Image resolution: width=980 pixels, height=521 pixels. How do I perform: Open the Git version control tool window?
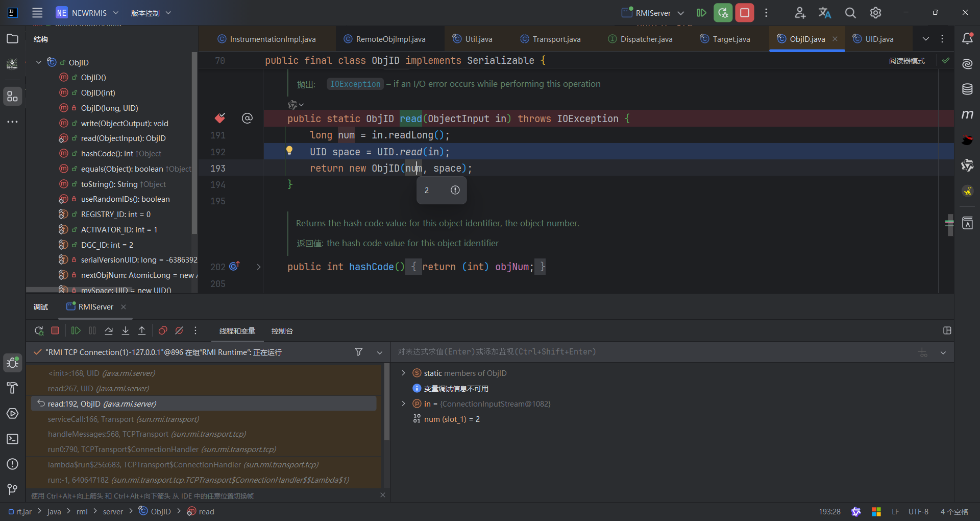(12, 489)
